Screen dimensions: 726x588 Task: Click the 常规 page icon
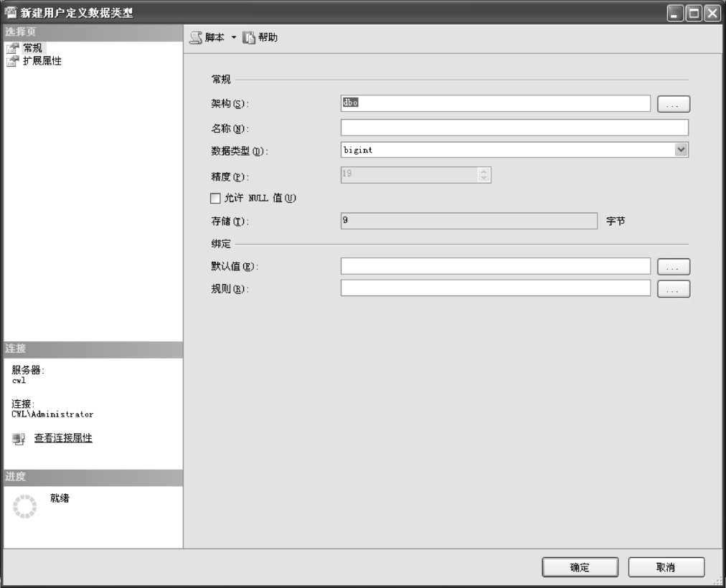point(12,48)
